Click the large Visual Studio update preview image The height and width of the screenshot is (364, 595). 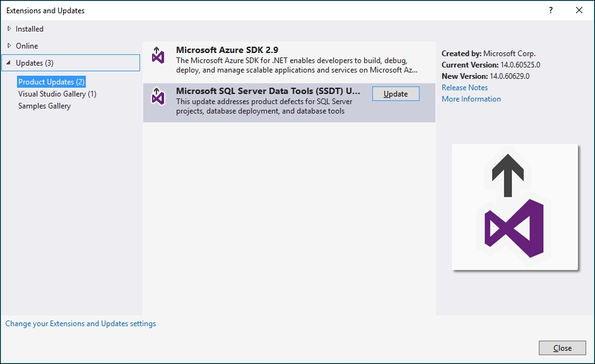[x=515, y=207]
